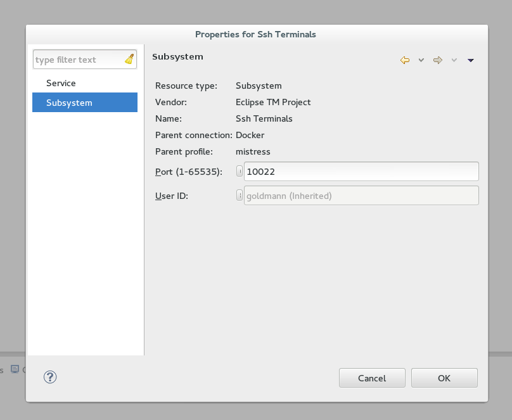Expand the forward history dropdown arrow
Screen dimensions: 512x420
click(454, 60)
